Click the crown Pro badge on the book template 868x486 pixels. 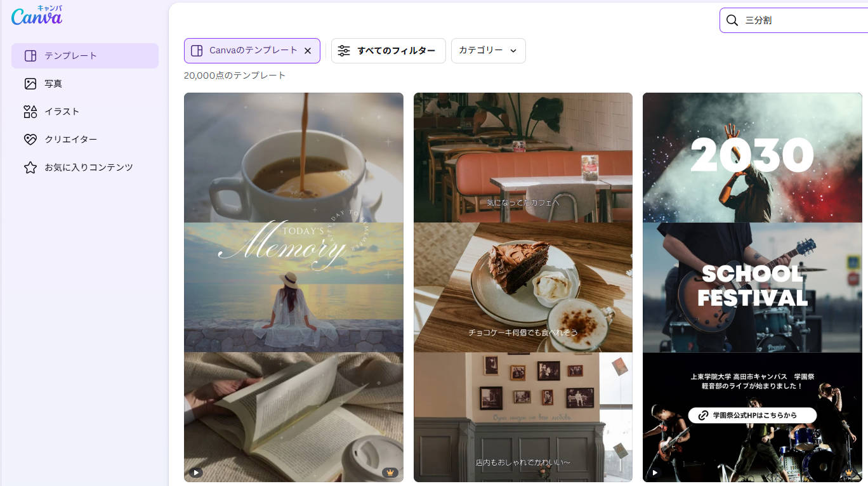(x=390, y=472)
